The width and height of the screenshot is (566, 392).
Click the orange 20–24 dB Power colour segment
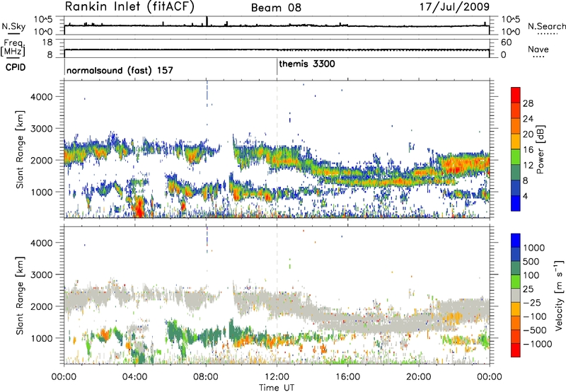(x=516, y=126)
